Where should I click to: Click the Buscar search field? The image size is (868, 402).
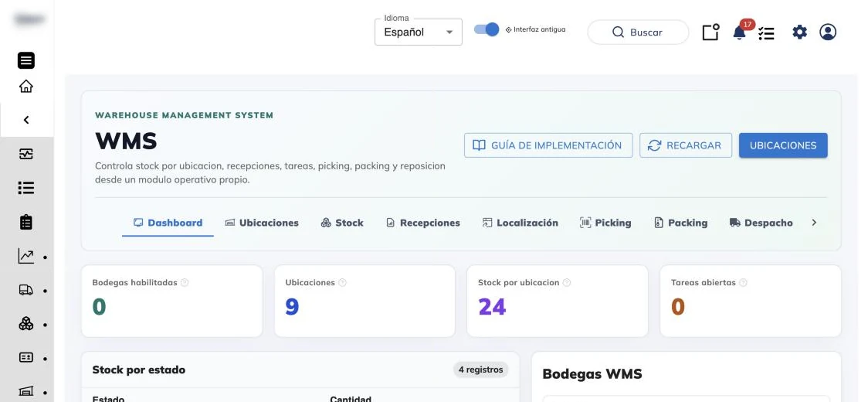(638, 32)
